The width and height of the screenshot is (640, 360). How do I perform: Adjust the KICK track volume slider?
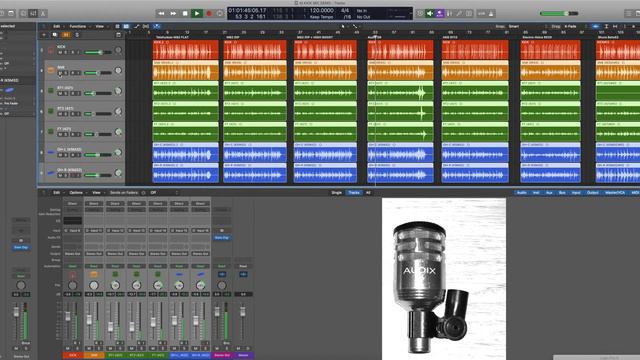[x=98, y=53]
